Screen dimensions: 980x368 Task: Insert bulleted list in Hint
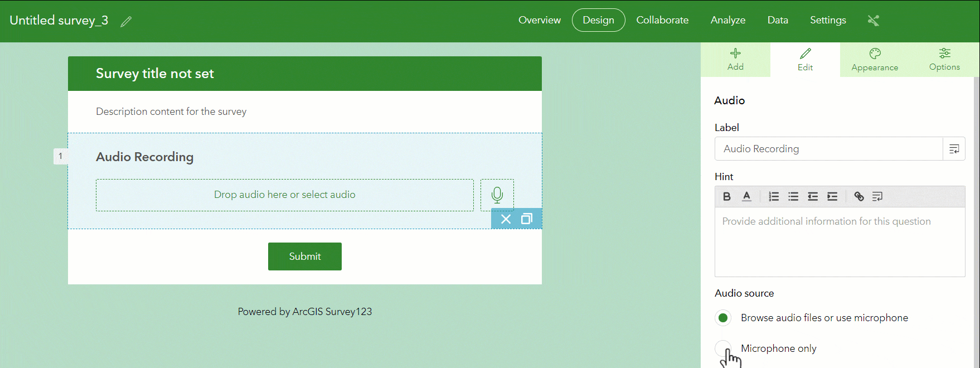click(793, 196)
